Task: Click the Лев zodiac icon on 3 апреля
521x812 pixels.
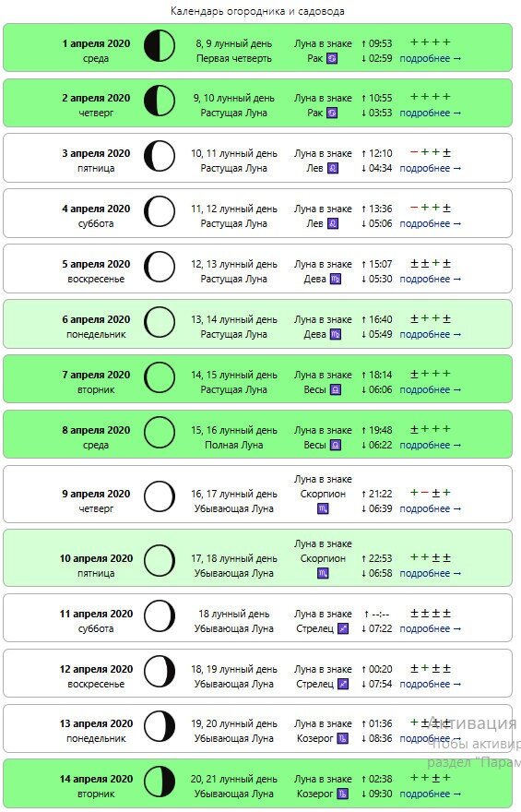Action: [333, 168]
